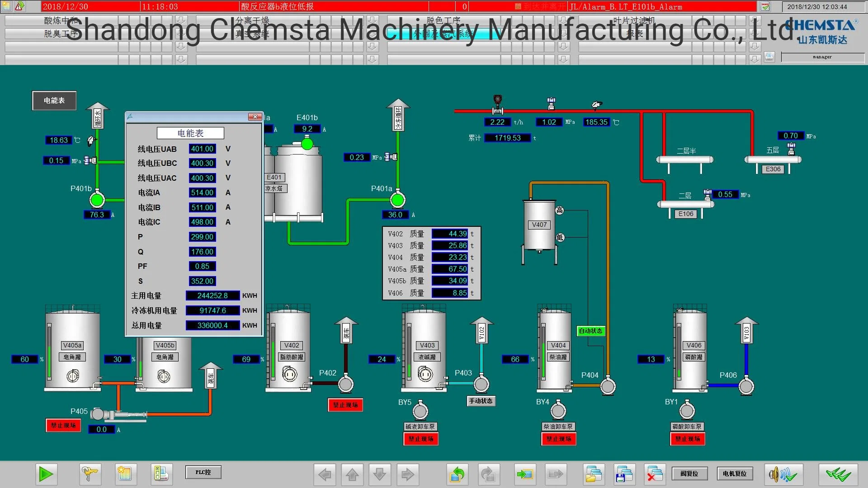This screenshot has height=488, width=868.
Task: Toggle pump P403 status circle
Action: [x=481, y=385]
